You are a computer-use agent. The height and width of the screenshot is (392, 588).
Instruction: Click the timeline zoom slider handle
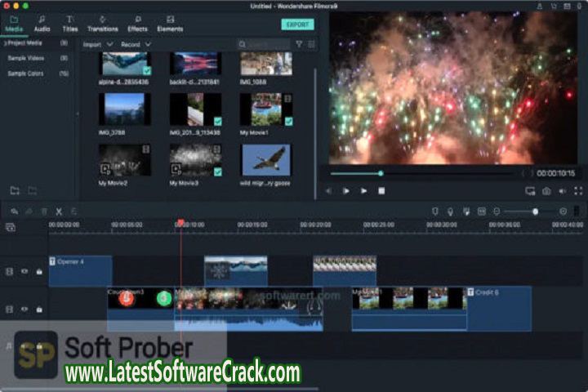point(535,212)
